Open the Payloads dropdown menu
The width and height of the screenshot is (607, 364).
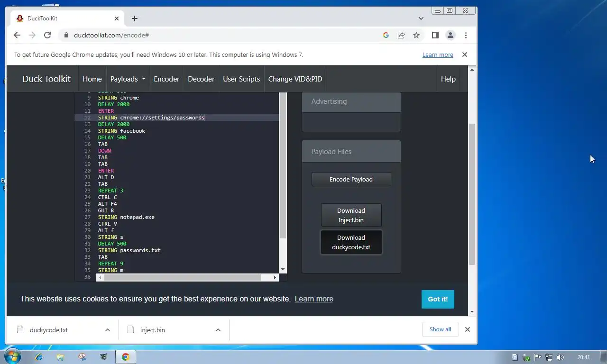128,79
